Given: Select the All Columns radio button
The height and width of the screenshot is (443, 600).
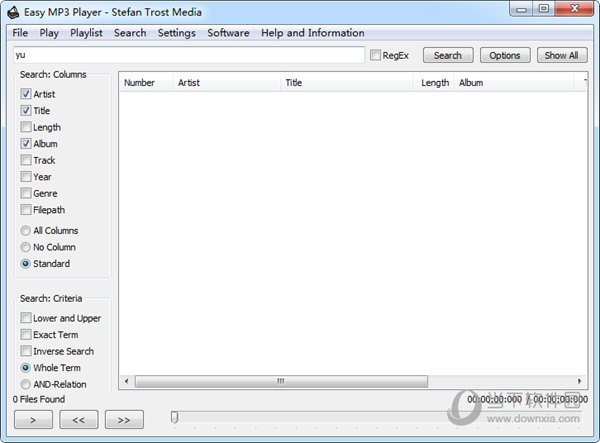Looking at the screenshot, I should pos(26,230).
